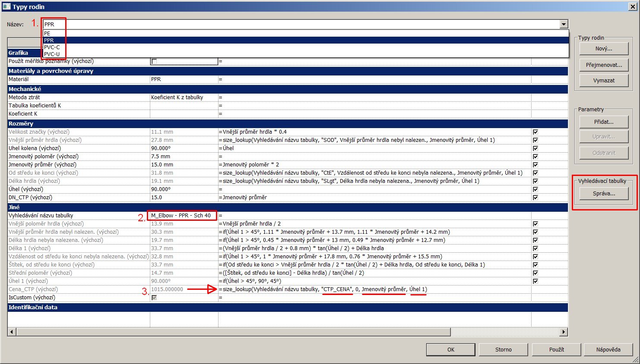Click the Název input field showing PPR

point(301,24)
